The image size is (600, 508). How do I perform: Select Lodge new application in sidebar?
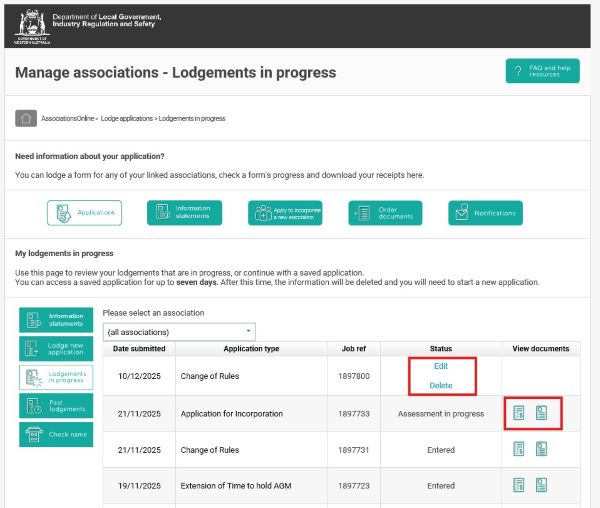click(x=56, y=348)
